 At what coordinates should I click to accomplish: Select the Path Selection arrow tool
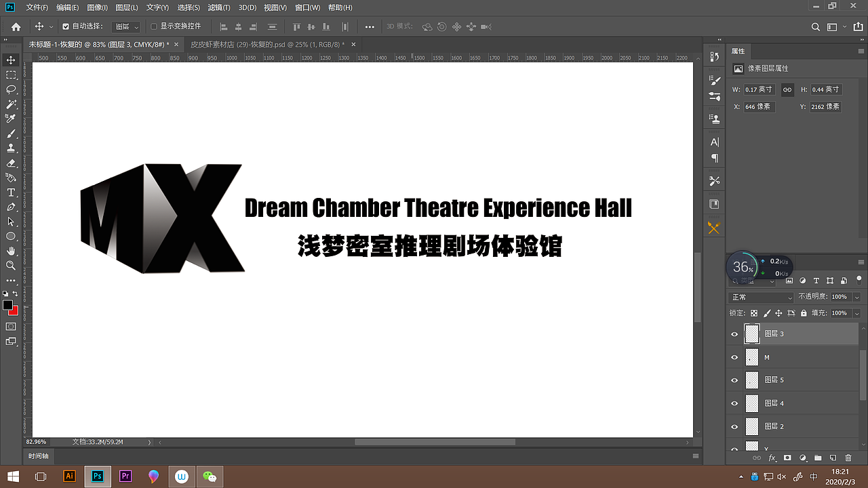[x=11, y=222]
